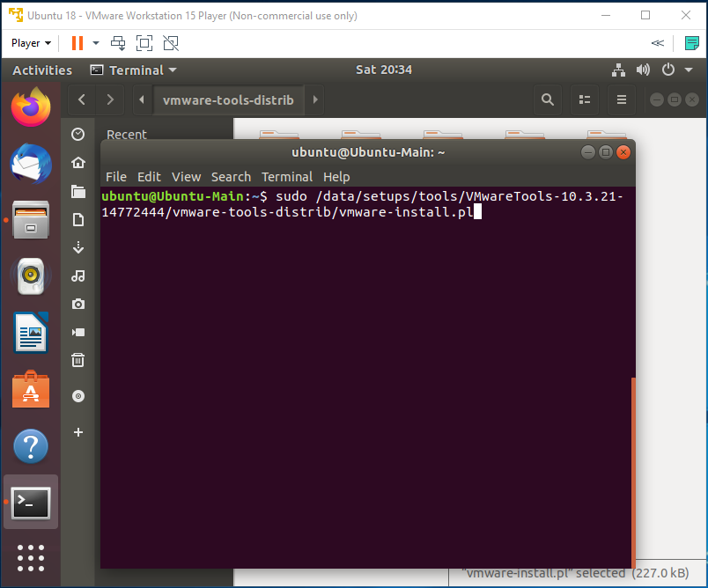The width and height of the screenshot is (708, 588).
Task: Minimize the terminal window
Action: [588, 152]
